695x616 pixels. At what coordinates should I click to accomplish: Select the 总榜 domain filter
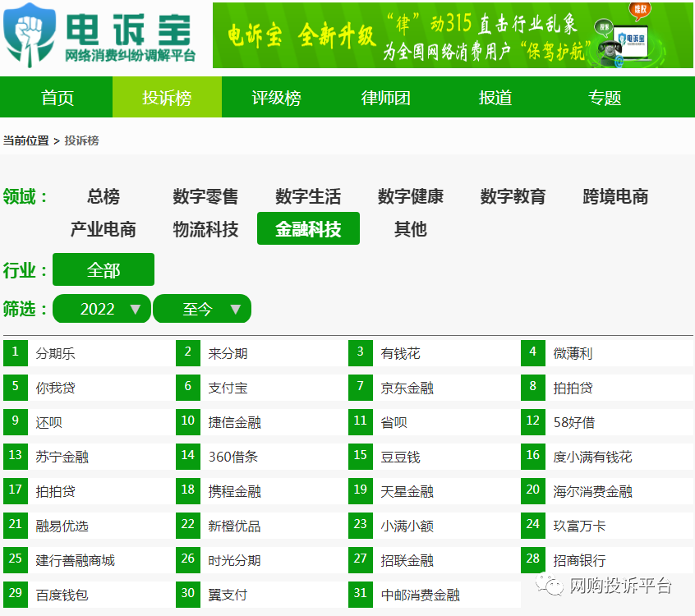pos(104,195)
